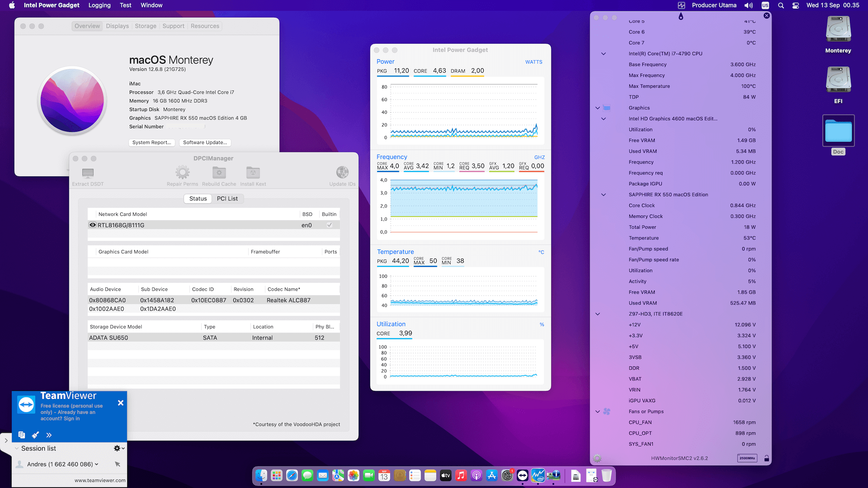Collapse the Intel(R) Core(TM) i7-4790 CPU group
Image resolution: width=868 pixels, height=488 pixels.
[604, 54]
